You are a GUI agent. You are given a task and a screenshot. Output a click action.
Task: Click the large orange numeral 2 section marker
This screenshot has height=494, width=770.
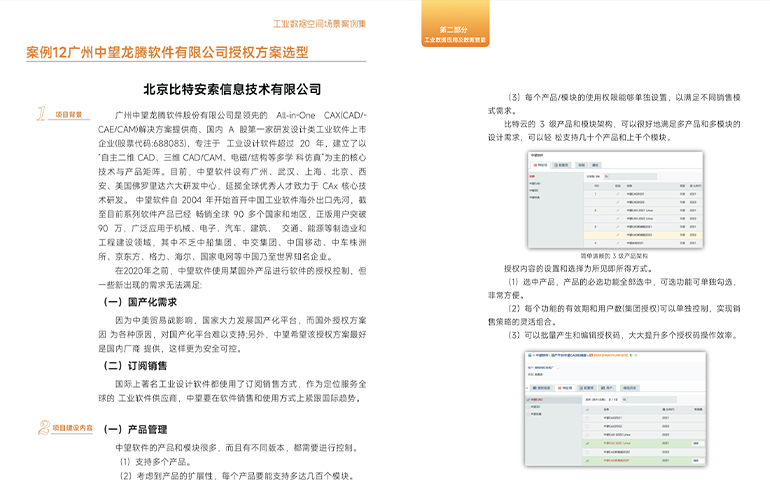click(44, 427)
